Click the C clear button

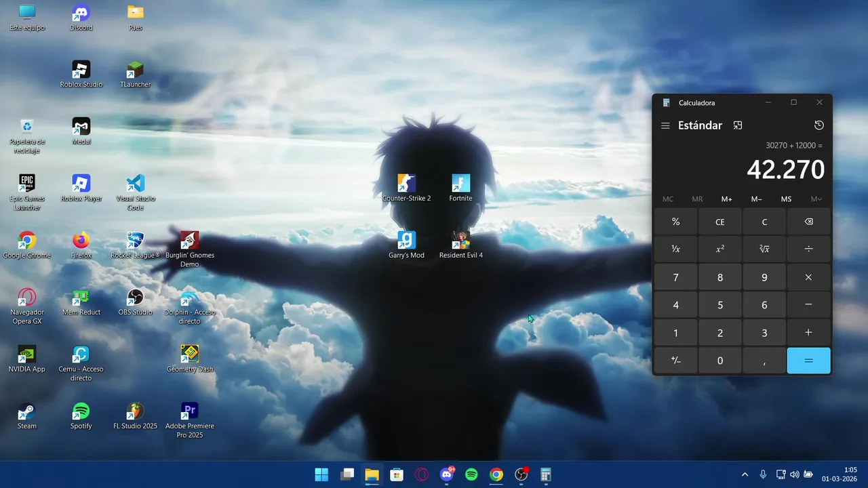pos(764,222)
